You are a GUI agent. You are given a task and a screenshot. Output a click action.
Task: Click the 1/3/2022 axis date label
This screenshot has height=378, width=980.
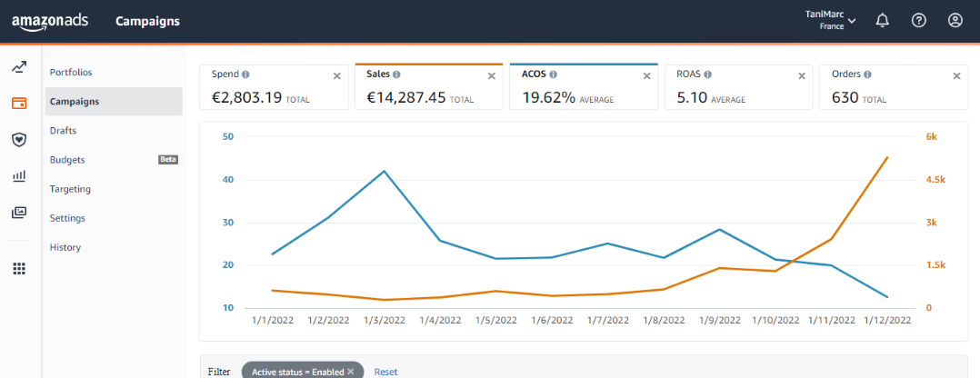pyautogui.click(x=385, y=320)
